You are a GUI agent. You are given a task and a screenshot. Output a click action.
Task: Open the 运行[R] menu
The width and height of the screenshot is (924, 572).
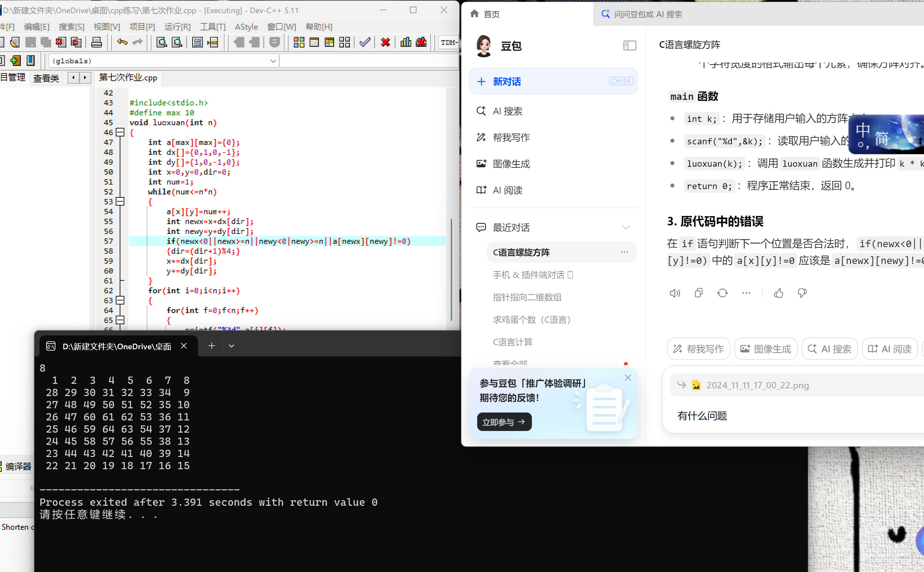pyautogui.click(x=177, y=27)
